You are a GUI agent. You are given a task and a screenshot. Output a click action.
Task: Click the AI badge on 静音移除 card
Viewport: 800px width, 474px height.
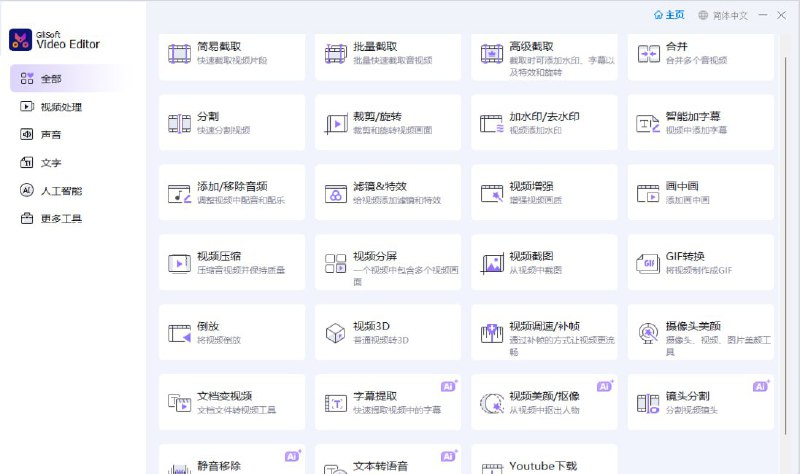tap(293, 456)
